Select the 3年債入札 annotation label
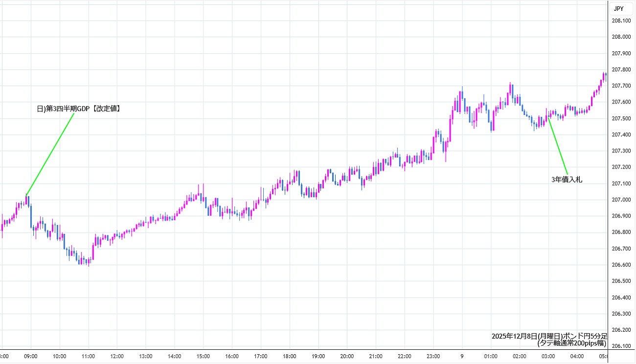The image size is (636, 364). (567, 180)
